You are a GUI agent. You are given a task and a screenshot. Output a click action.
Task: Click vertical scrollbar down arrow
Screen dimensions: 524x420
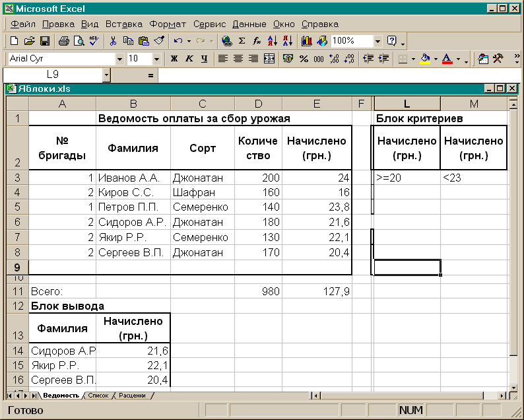pyautogui.click(x=513, y=387)
